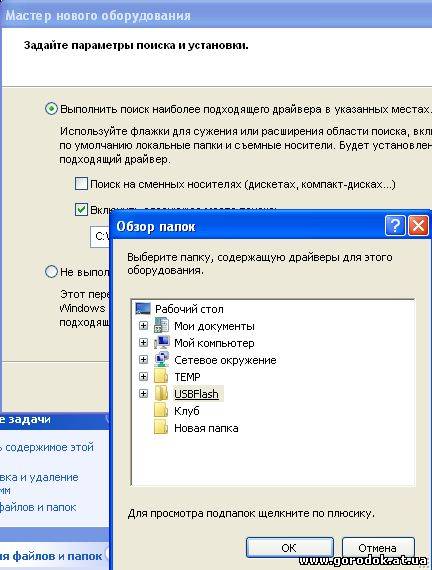Uncheck the 'Включить следующее место поиска' checkbox
Image resolution: width=432 pixels, height=570 pixels.
pos(81,209)
